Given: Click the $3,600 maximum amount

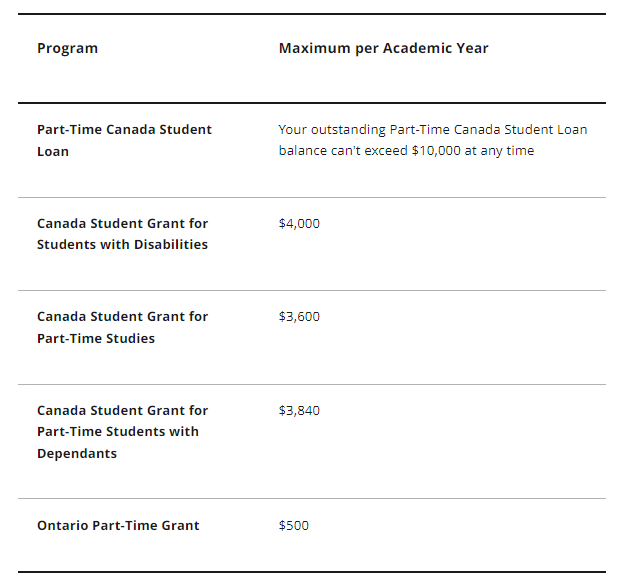Looking at the screenshot, I should click(299, 317).
